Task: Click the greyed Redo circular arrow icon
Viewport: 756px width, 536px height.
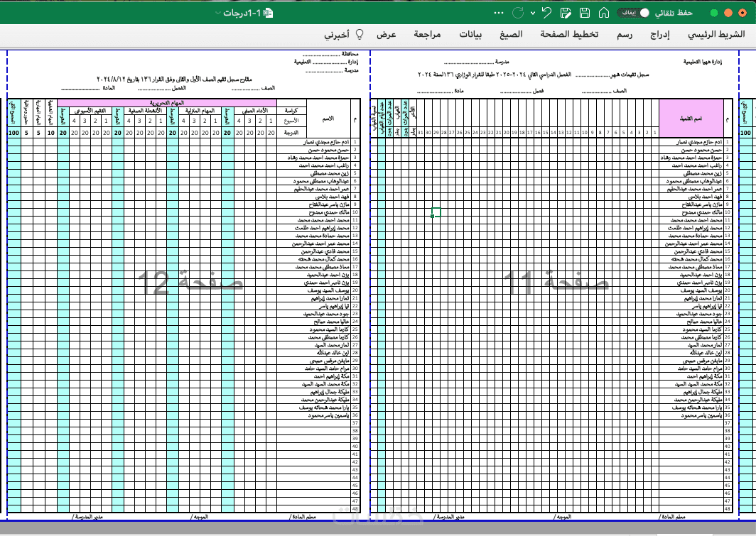Action: [518, 13]
